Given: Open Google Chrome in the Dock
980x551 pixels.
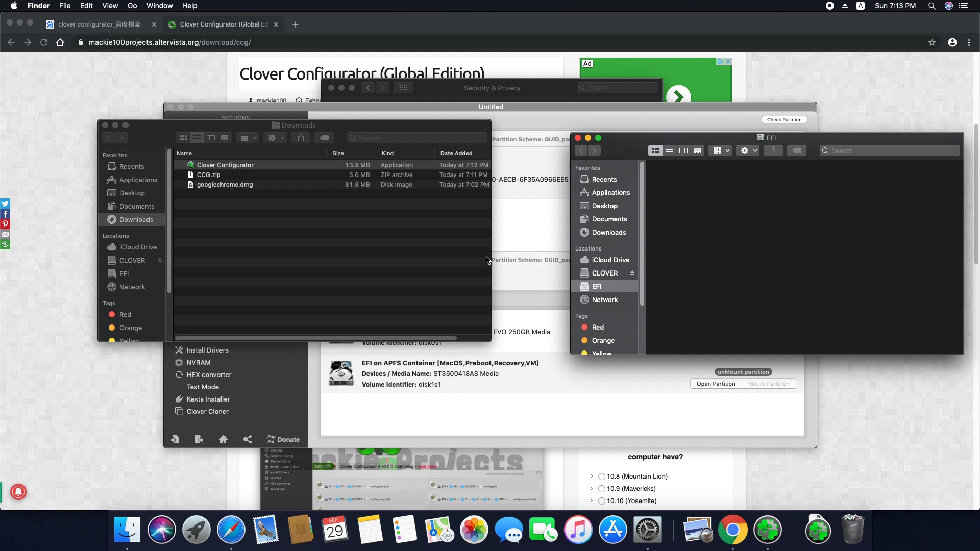Looking at the screenshot, I should pos(732,530).
